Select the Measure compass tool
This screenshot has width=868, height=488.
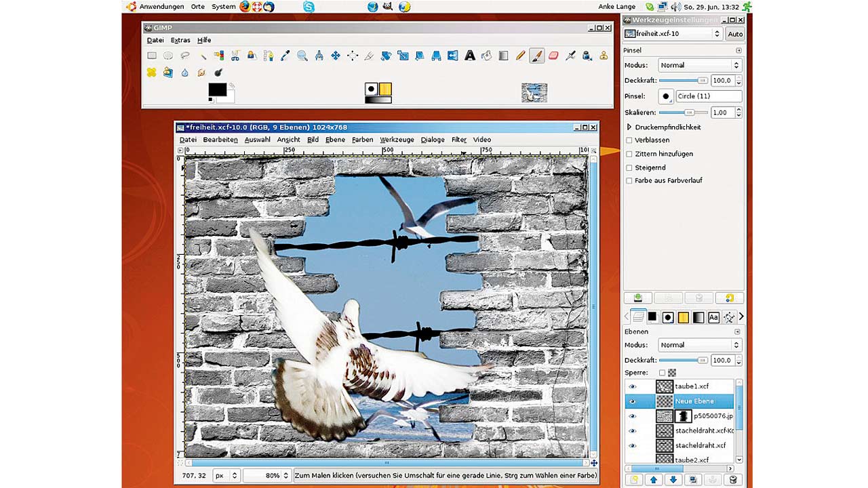point(319,56)
